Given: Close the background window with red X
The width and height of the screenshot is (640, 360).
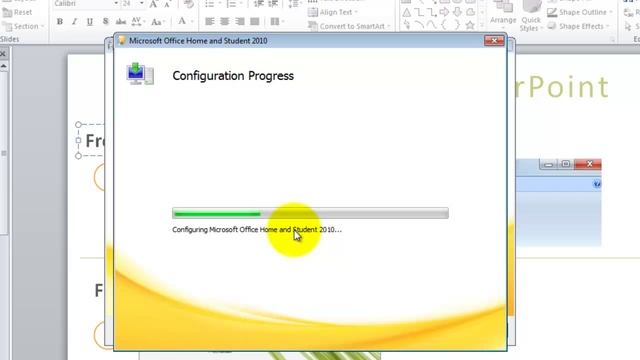Looking at the screenshot, I should tap(588, 164).
